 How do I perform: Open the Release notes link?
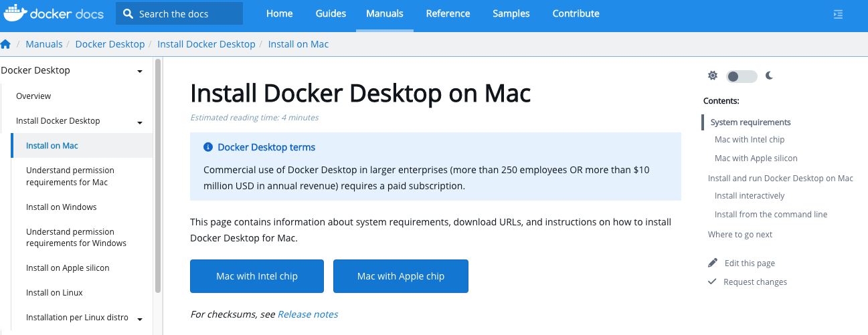coord(308,314)
